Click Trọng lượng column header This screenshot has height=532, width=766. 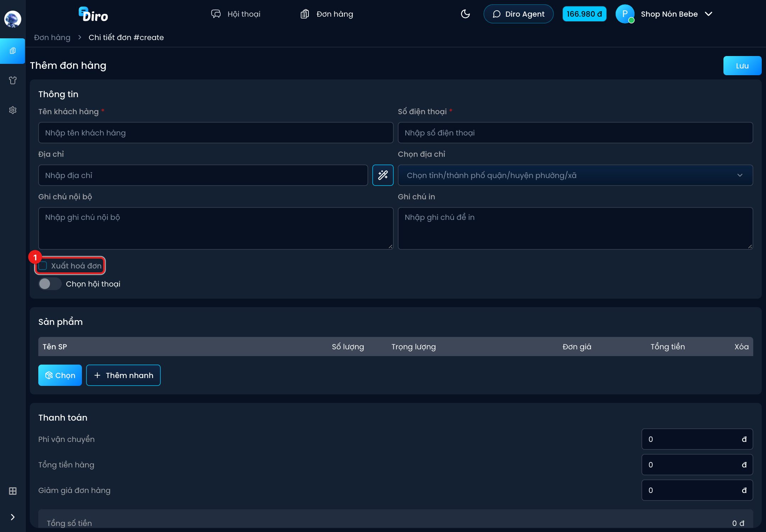pos(413,347)
